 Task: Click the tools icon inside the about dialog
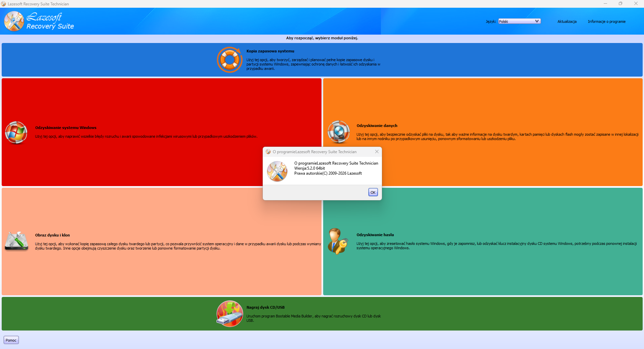pyautogui.click(x=277, y=171)
